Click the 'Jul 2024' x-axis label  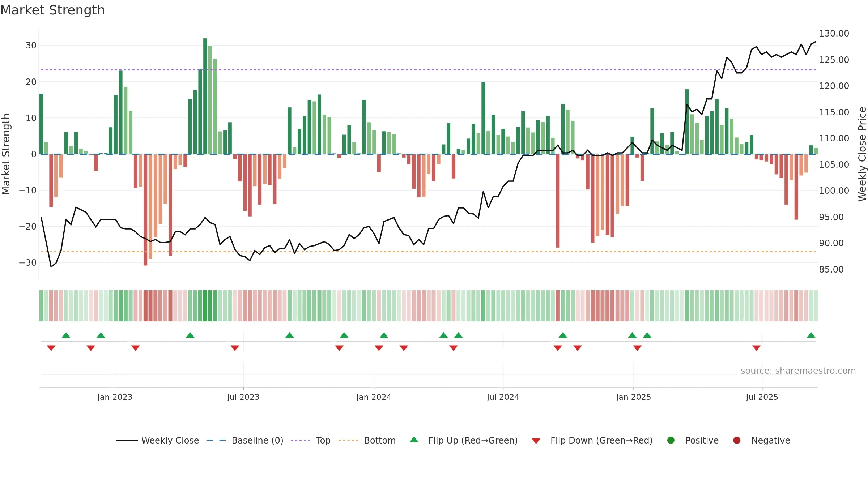(503, 397)
